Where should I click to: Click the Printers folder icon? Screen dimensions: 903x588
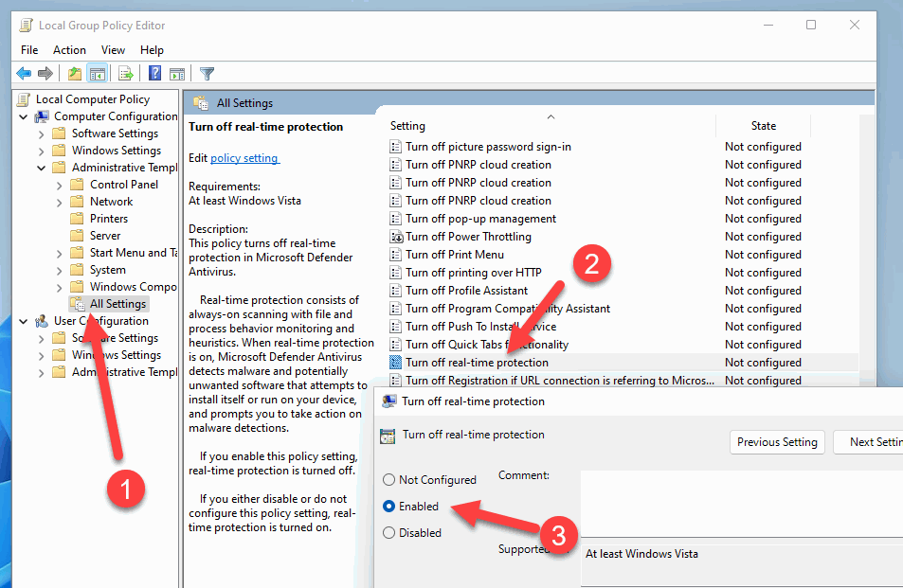[77, 219]
